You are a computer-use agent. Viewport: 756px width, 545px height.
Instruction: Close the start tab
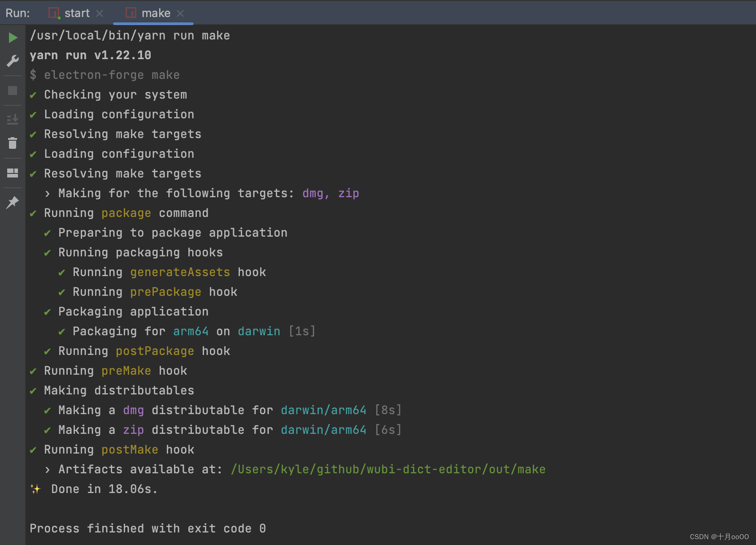pyautogui.click(x=100, y=13)
